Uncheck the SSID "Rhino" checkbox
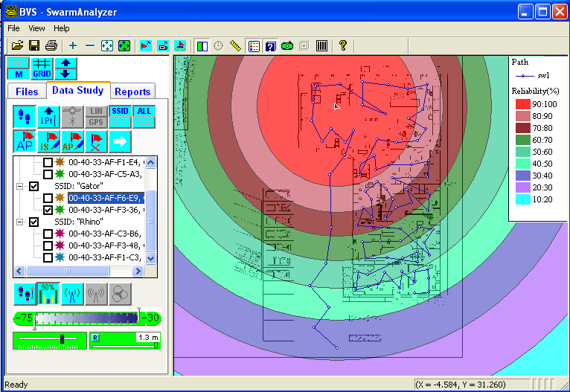This screenshot has width=570, height=392. coord(34,222)
